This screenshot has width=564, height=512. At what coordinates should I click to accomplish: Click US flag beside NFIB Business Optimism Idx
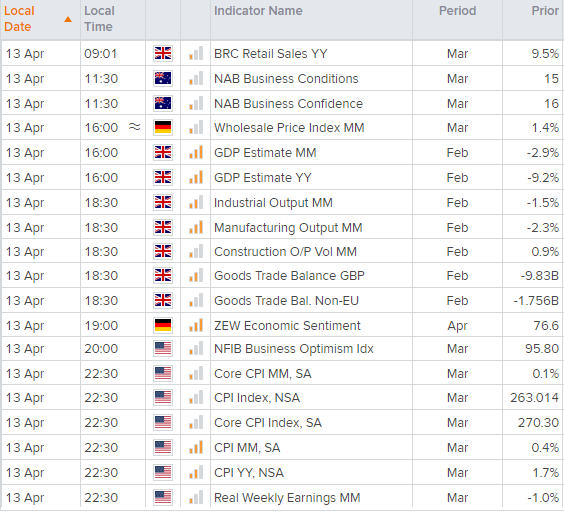click(x=163, y=348)
